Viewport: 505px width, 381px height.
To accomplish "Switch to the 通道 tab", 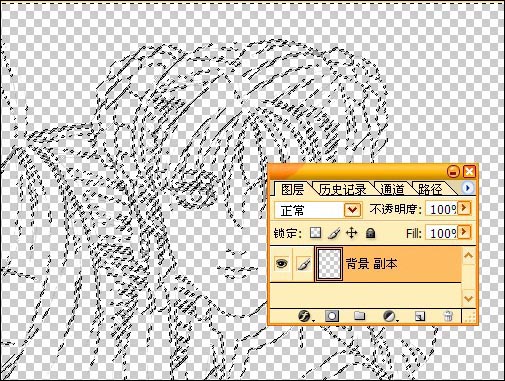I will click(x=392, y=189).
